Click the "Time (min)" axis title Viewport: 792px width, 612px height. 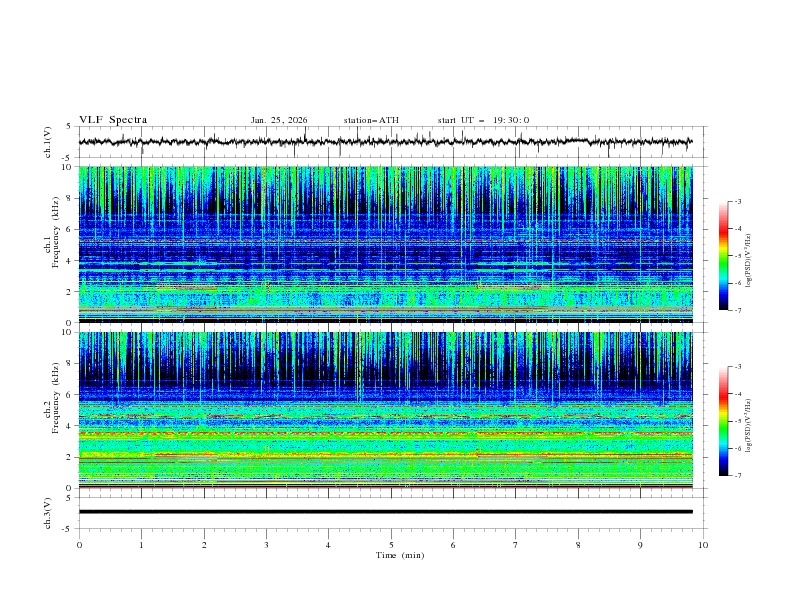click(x=400, y=555)
